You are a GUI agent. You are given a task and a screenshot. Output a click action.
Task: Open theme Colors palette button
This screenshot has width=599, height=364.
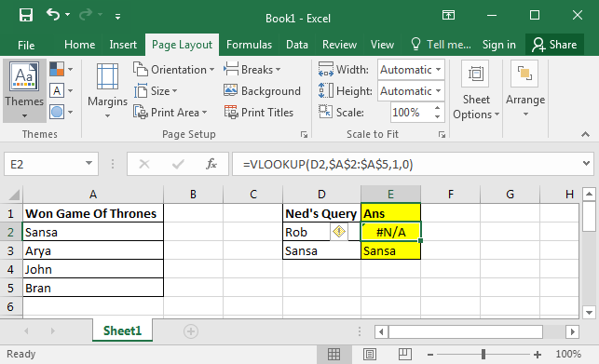point(61,70)
